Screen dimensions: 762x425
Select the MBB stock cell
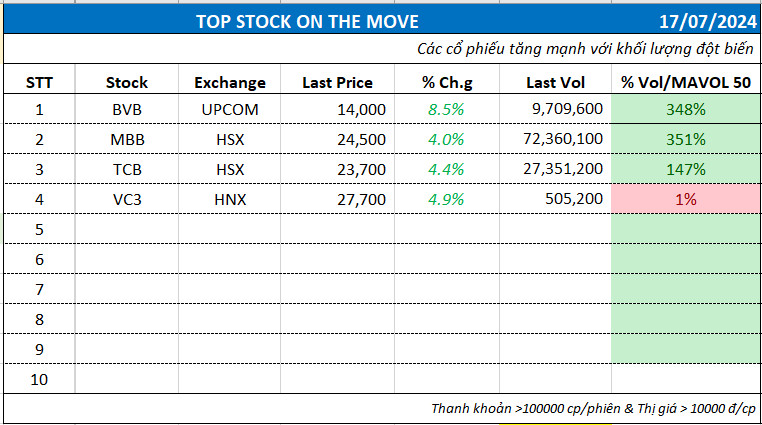126,140
